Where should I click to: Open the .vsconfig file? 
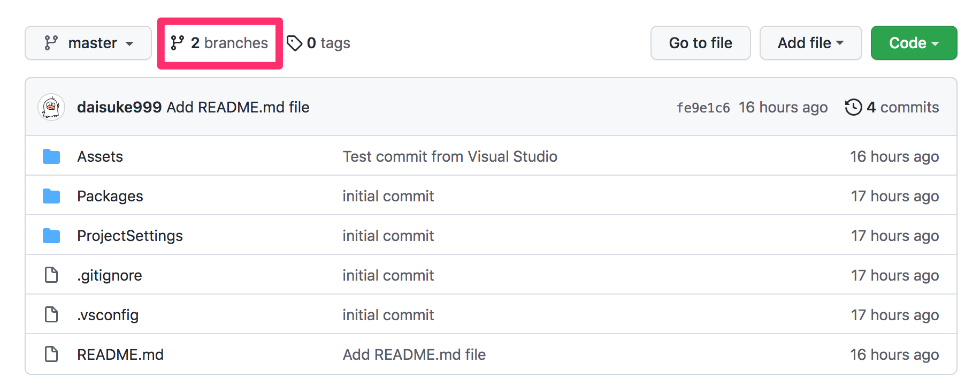point(108,315)
